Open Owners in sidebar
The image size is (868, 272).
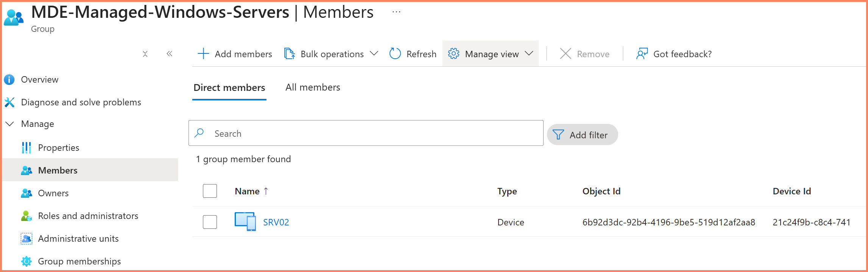coord(53,193)
